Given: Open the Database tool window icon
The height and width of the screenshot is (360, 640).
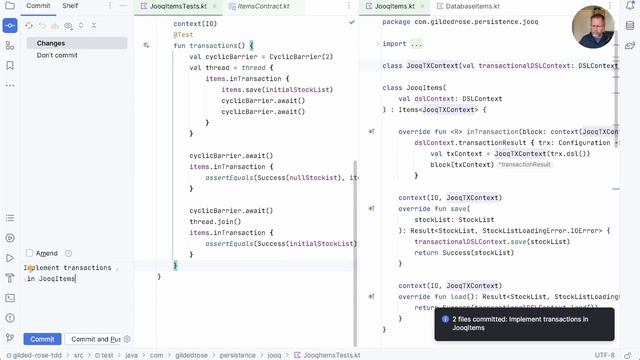Looking at the screenshot, I should (x=630, y=25).
